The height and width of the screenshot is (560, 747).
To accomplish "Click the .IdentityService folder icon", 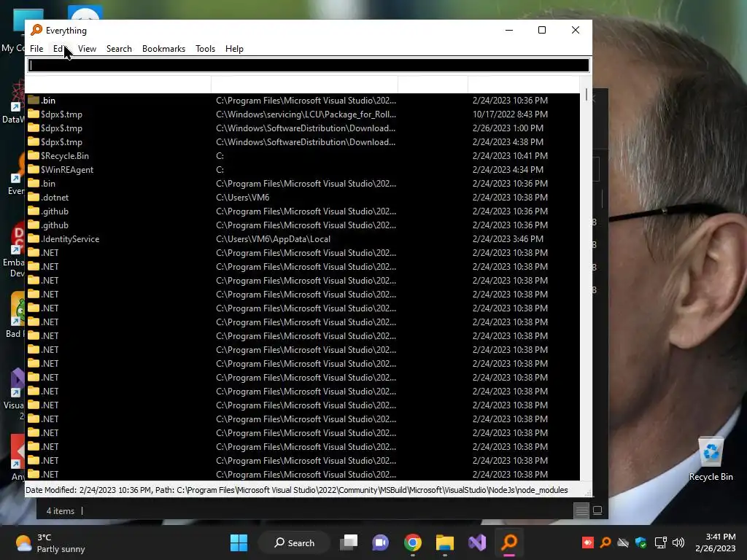I will coord(34,238).
